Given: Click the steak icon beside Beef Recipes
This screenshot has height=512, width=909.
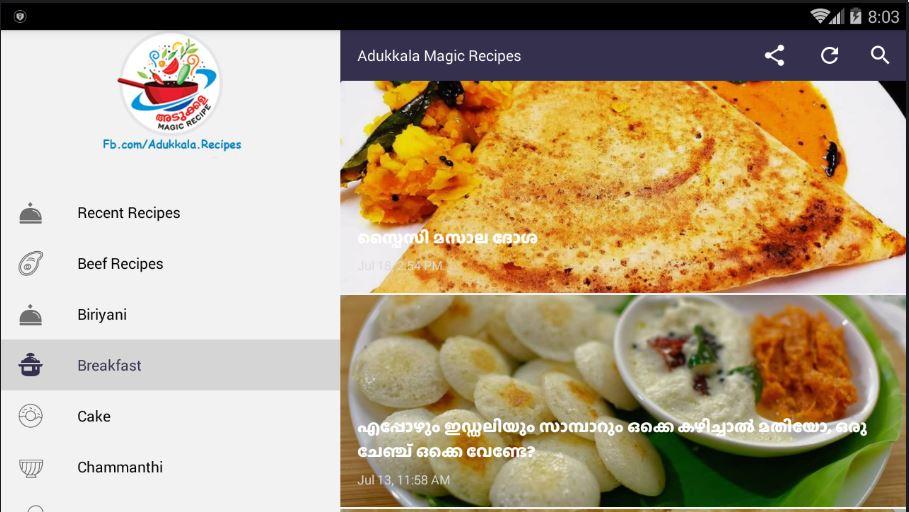Looking at the screenshot, I should click(x=30, y=264).
